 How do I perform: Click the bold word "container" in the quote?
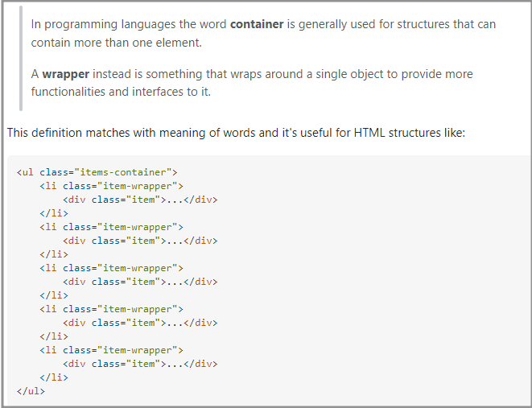(257, 24)
